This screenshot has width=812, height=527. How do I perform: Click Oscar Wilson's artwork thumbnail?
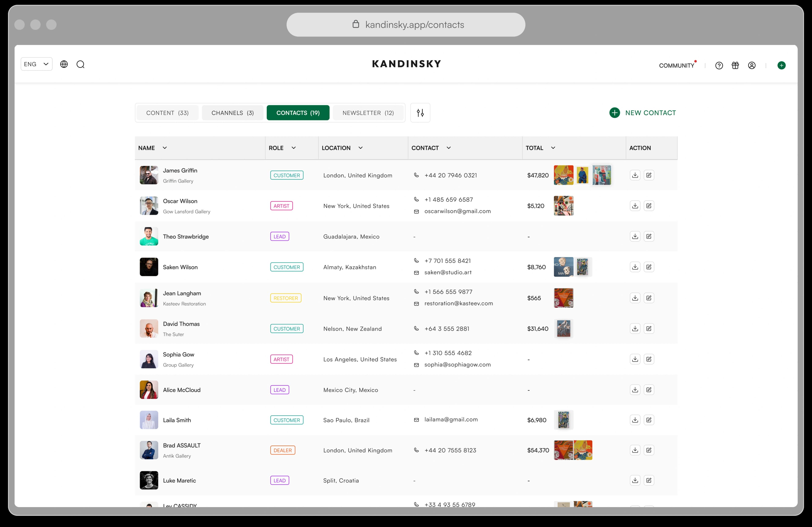point(563,206)
